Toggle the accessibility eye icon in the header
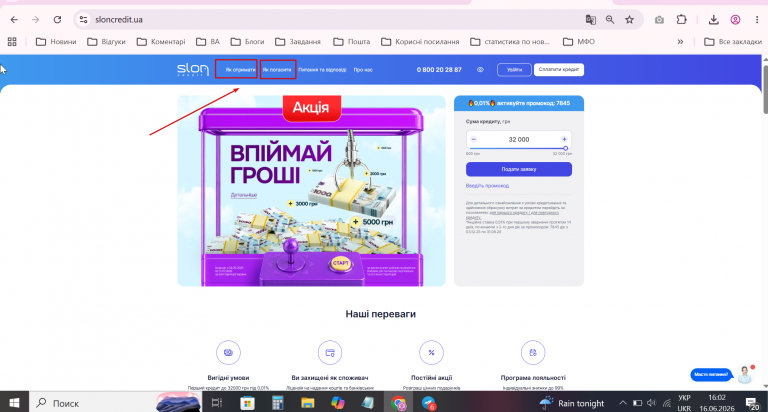Screen dimensions: 768x412 [x=480, y=70]
